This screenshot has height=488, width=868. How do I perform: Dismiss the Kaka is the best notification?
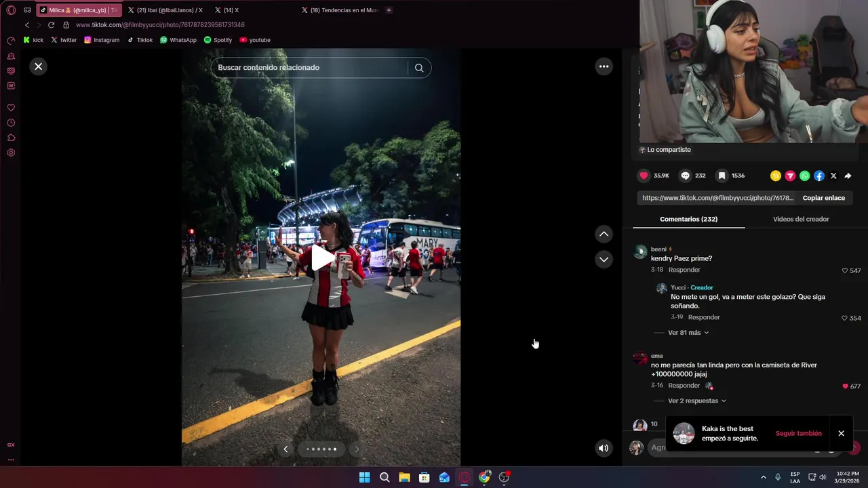(x=841, y=433)
